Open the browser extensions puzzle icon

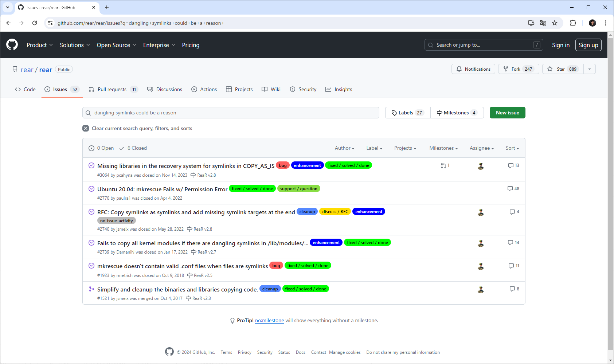coord(573,23)
